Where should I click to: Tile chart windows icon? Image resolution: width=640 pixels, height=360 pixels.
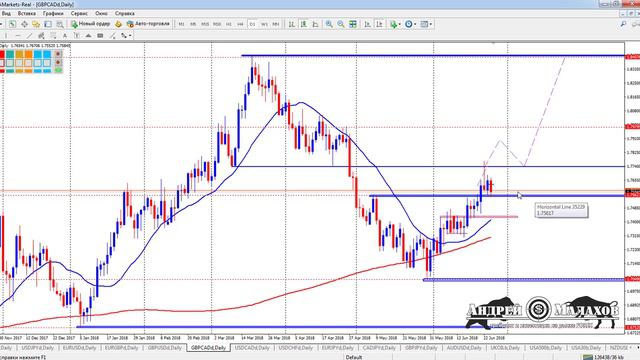pyautogui.click(x=353, y=24)
